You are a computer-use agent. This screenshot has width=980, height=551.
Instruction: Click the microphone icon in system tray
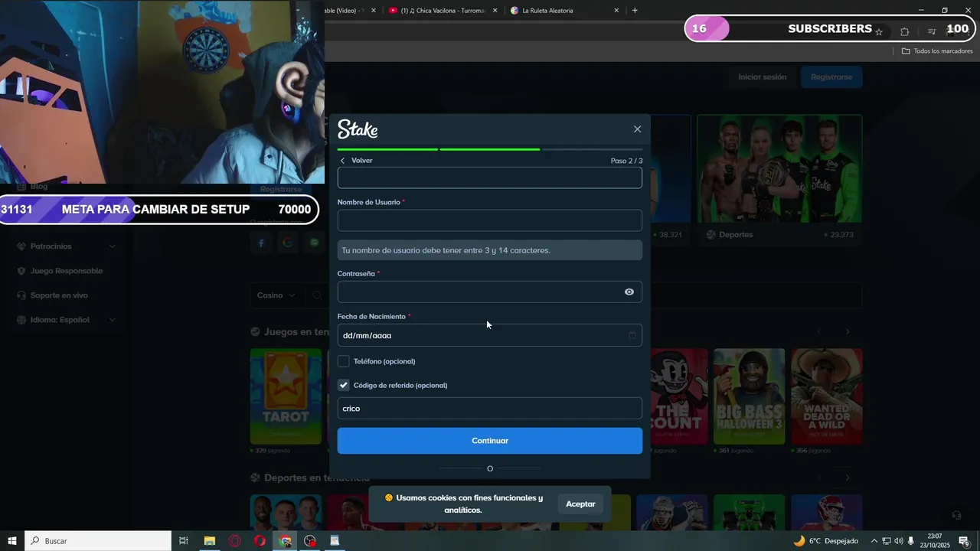[910, 541]
